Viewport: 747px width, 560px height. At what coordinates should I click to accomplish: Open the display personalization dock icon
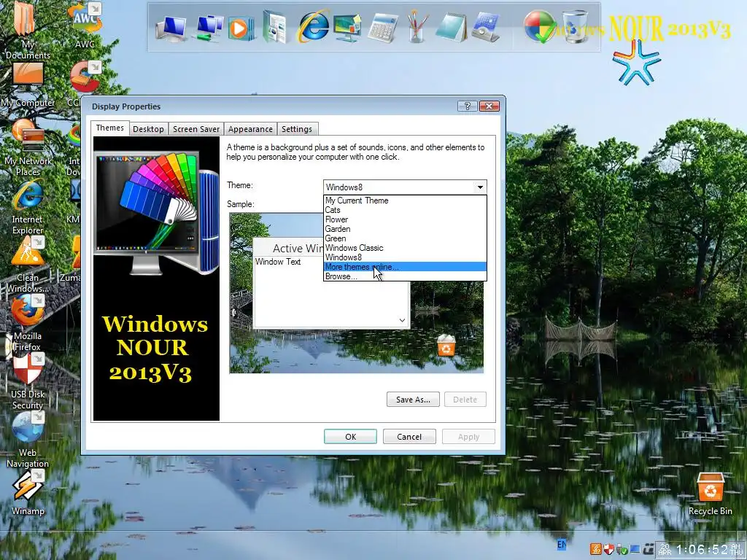[x=347, y=28]
